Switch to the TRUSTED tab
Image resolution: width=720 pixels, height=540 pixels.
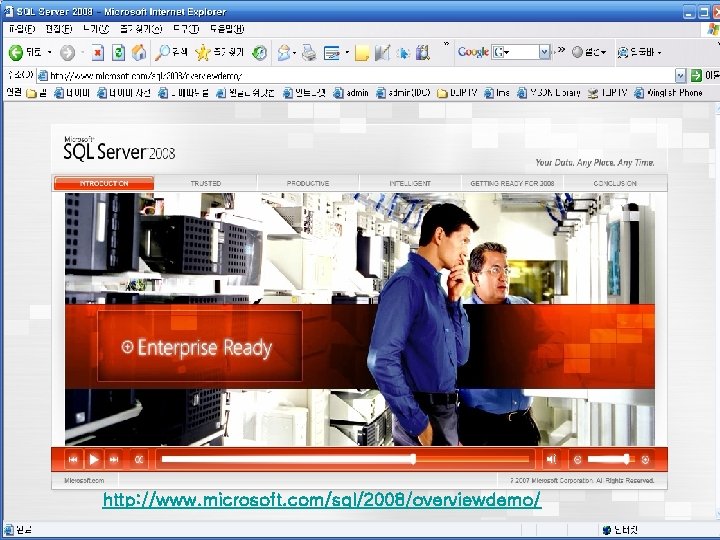tap(206, 183)
